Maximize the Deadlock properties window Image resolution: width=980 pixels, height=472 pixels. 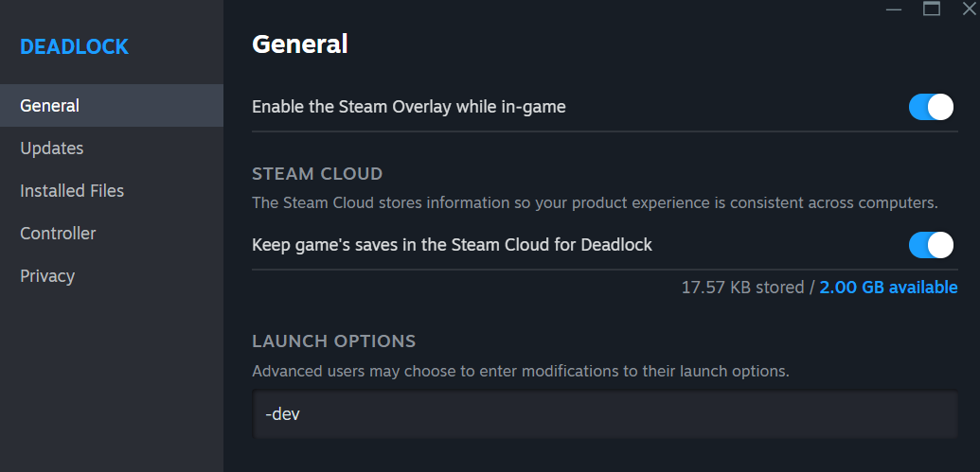(x=932, y=9)
